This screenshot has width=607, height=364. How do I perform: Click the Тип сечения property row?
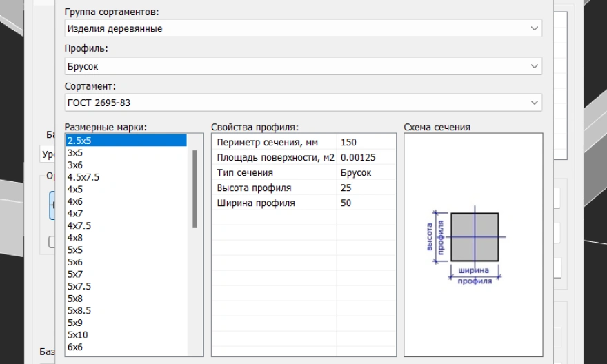[274, 172]
